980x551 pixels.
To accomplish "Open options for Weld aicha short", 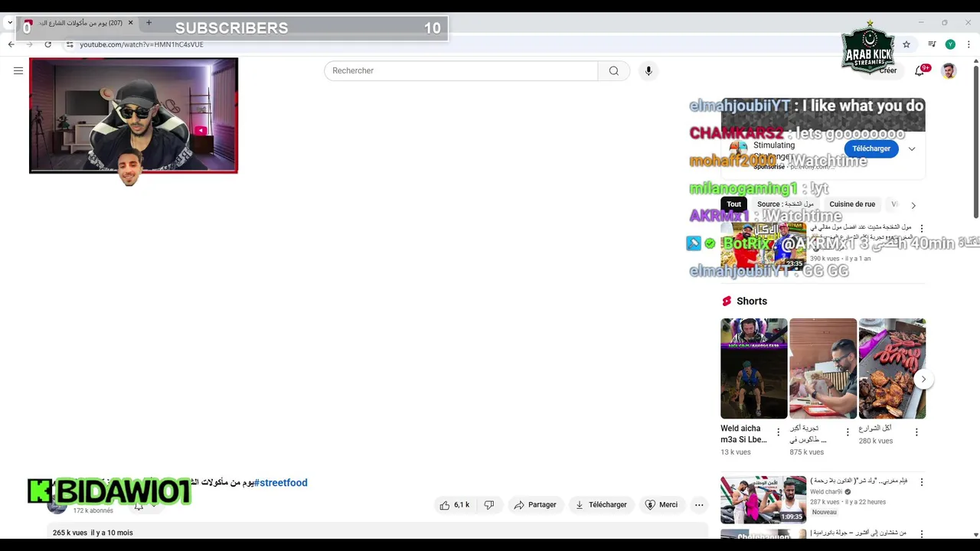I will (779, 432).
